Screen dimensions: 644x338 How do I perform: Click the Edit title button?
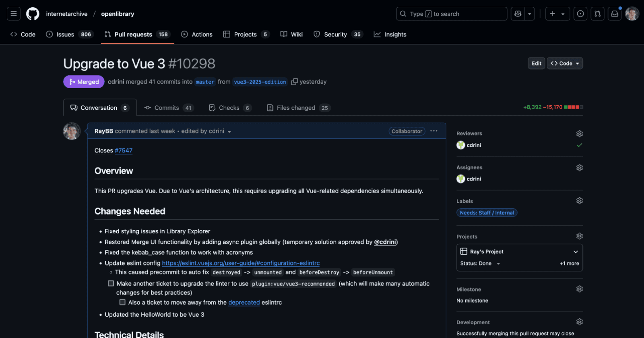point(536,64)
